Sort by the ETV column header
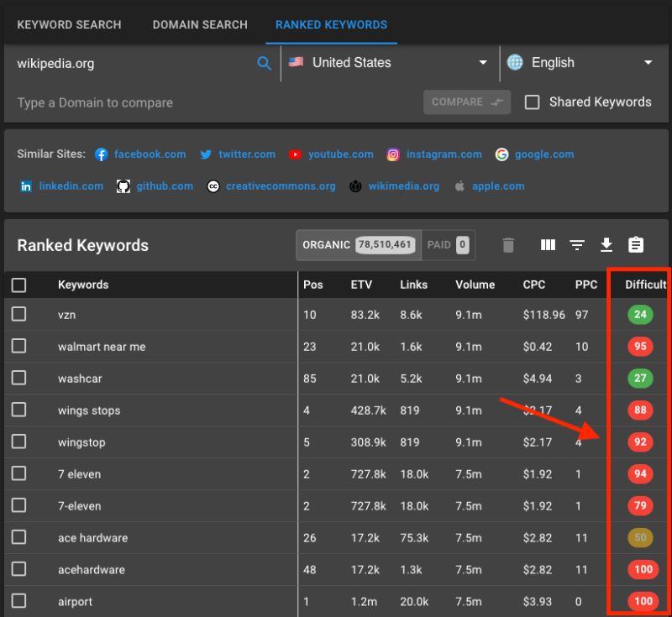 361,285
